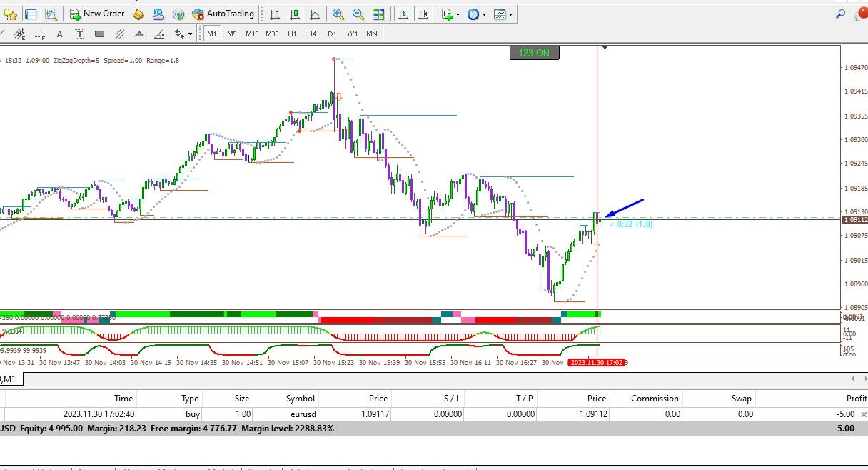Open a New Order
This screenshot has width=868, height=470.
[97, 14]
